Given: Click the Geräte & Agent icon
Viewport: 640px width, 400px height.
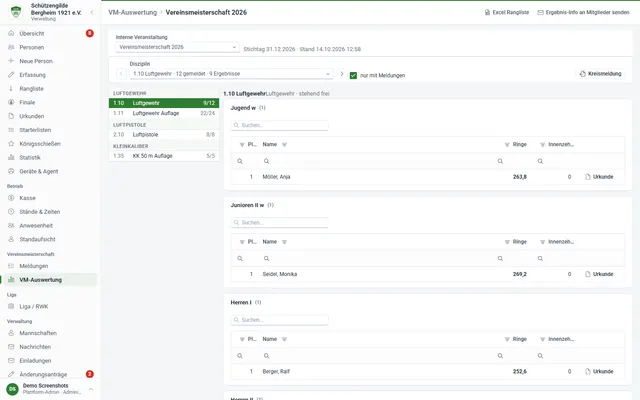Looking at the screenshot, I should click(x=11, y=171).
